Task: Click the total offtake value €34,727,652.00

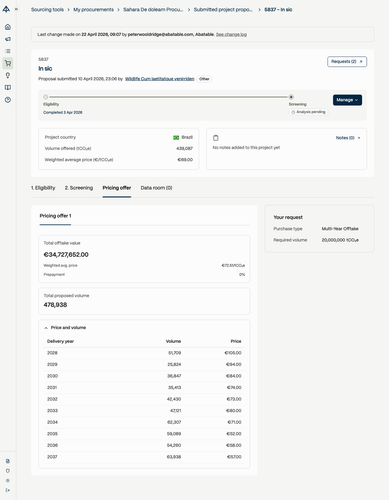Action: pyautogui.click(x=66, y=255)
